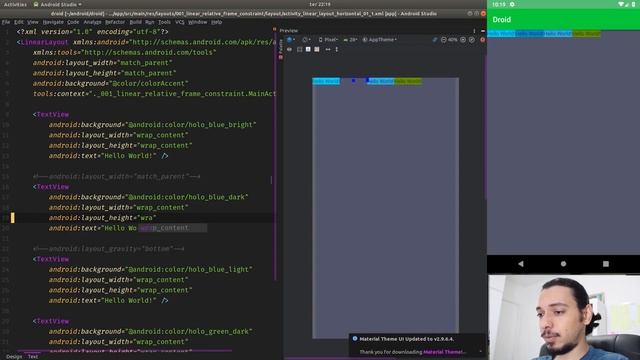The image size is (640, 360).
Task: Click the red error indicator in Preview toolbar
Action: 482,40
